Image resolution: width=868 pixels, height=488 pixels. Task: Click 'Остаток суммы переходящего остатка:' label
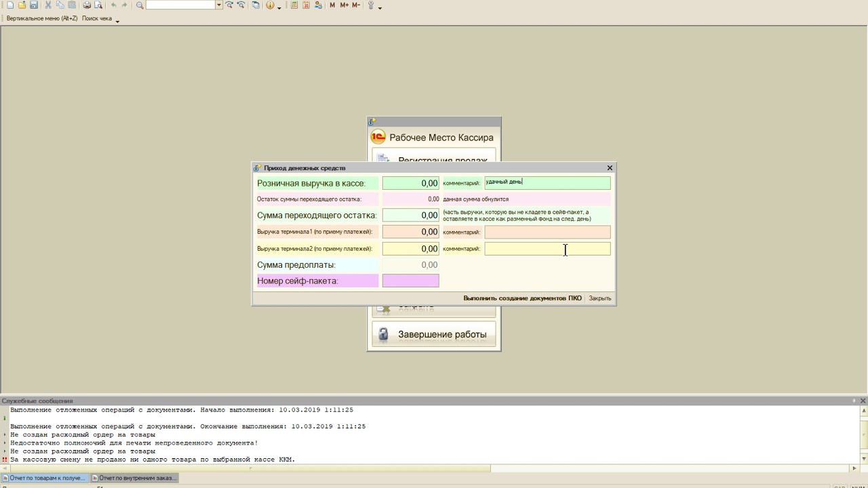[x=309, y=199]
